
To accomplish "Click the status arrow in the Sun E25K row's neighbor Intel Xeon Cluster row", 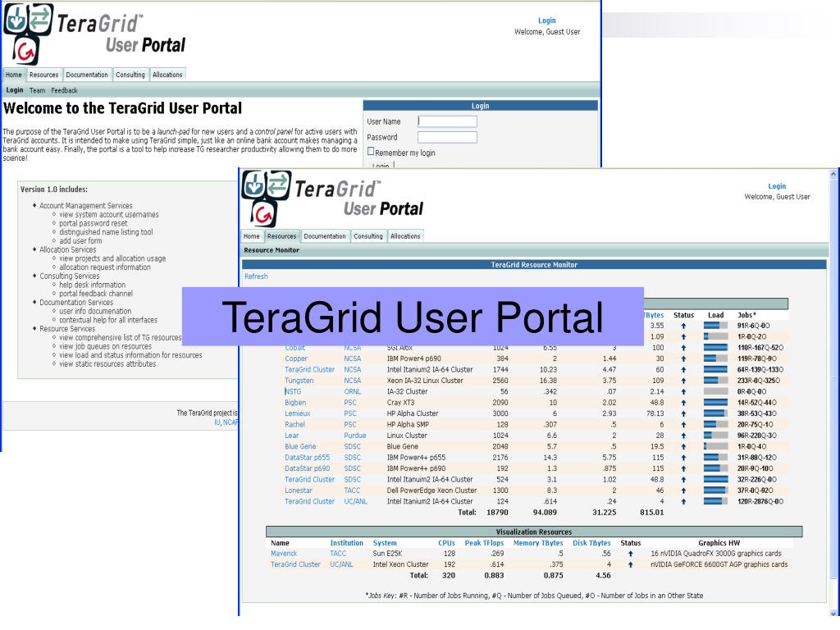I will pyautogui.click(x=631, y=564).
